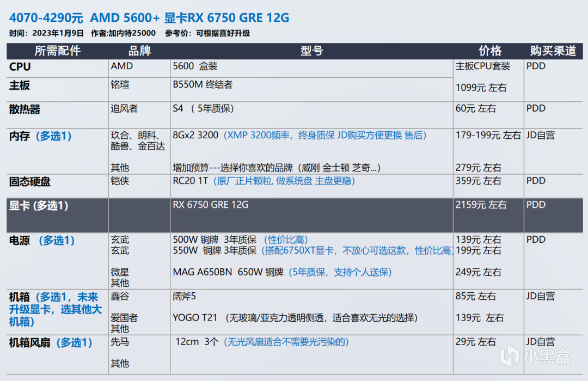Click 'PDD' in the 散热器 row
Screen dimensions: 588x381
click(x=536, y=108)
